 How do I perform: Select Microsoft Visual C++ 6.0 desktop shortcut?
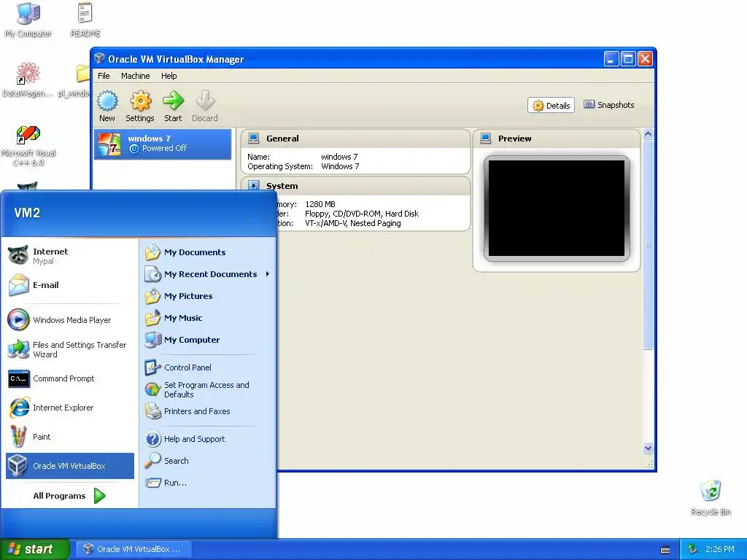28,146
